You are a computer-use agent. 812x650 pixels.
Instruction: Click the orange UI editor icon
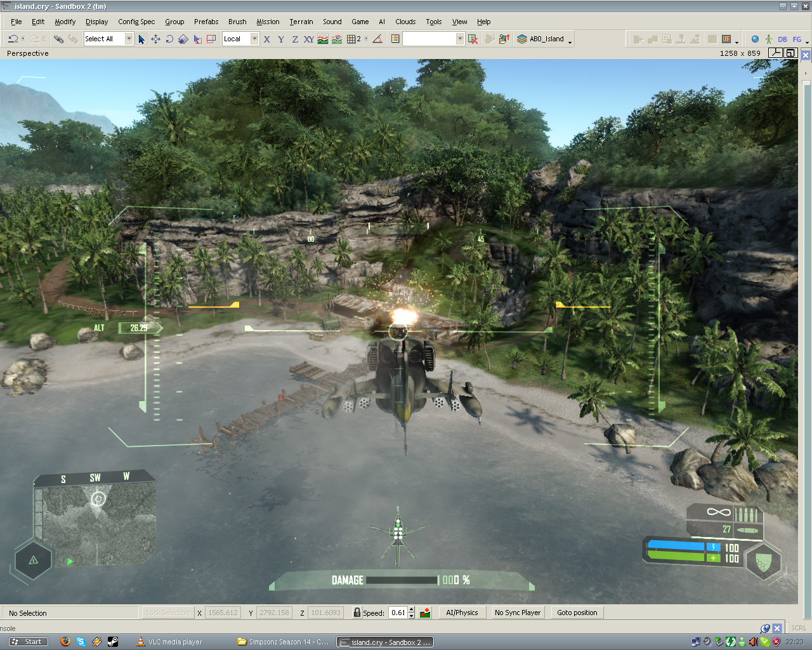(726, 39)
